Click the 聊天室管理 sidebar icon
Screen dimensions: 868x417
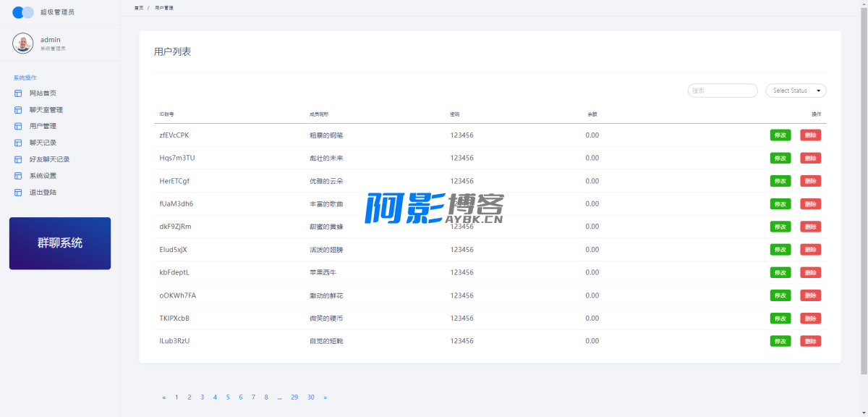(x=18, y=110)
